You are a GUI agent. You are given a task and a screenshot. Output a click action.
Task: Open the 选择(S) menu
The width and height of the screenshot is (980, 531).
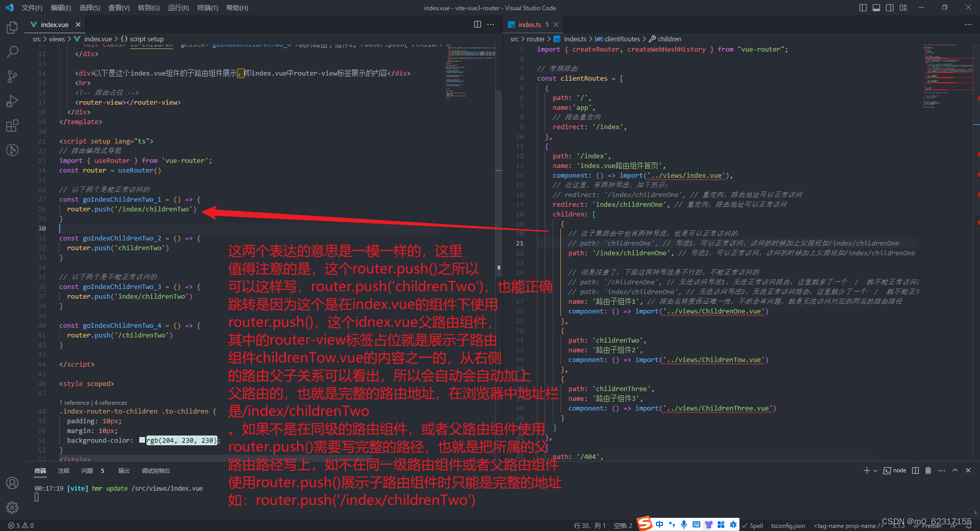point(90,8)
